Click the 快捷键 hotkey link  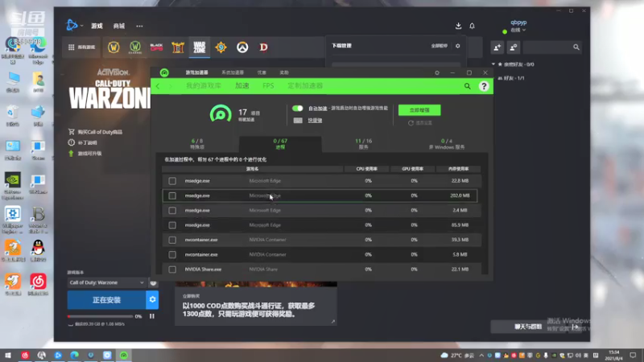click(x=315, y=120)
